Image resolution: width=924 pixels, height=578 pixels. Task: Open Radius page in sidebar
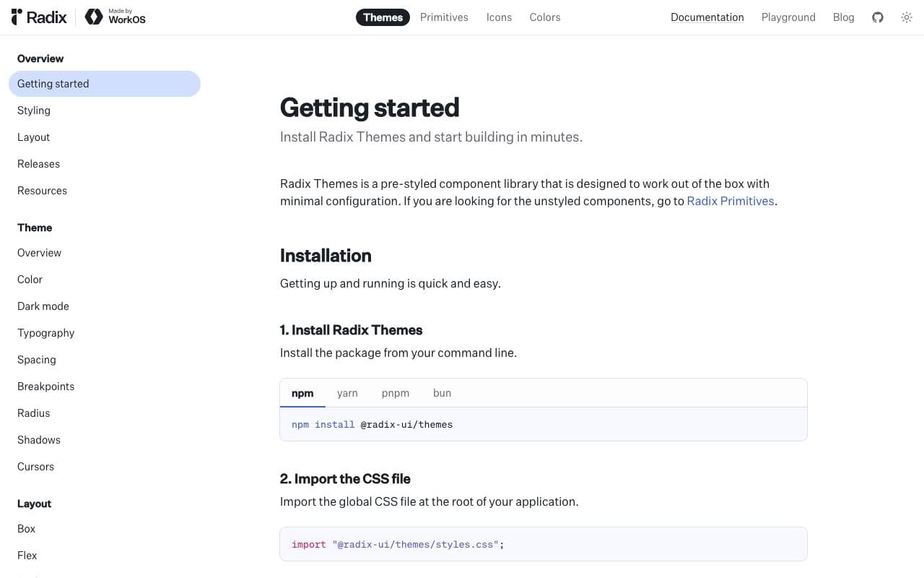[105, 413]
